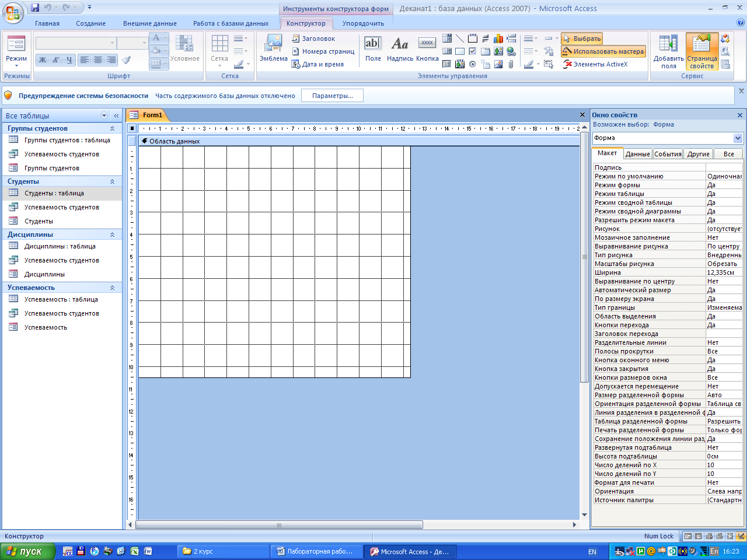Open Форма object selector dropdown

point(738,138)
